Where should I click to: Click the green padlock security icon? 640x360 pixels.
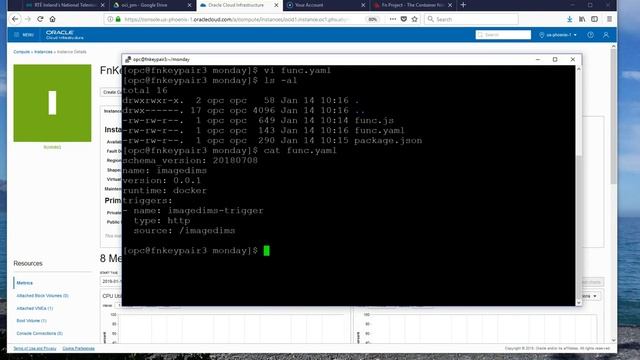click(x=118, y=19)
